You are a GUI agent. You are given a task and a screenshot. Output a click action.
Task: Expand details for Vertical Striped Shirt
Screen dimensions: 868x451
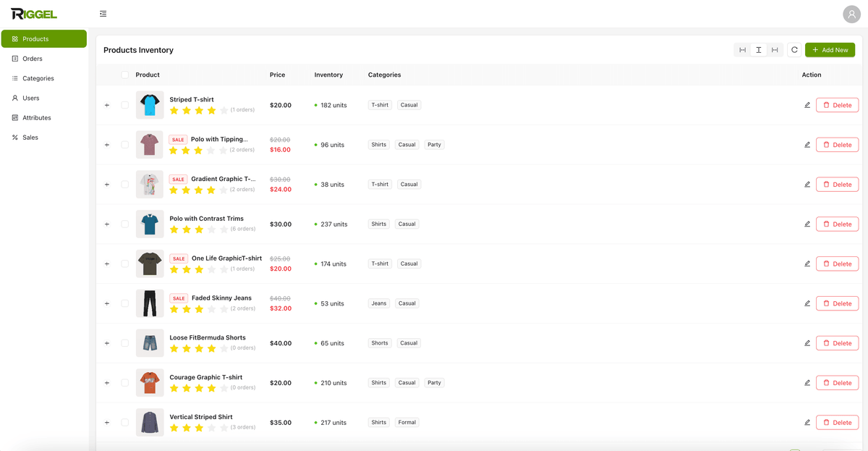point(106,422)
